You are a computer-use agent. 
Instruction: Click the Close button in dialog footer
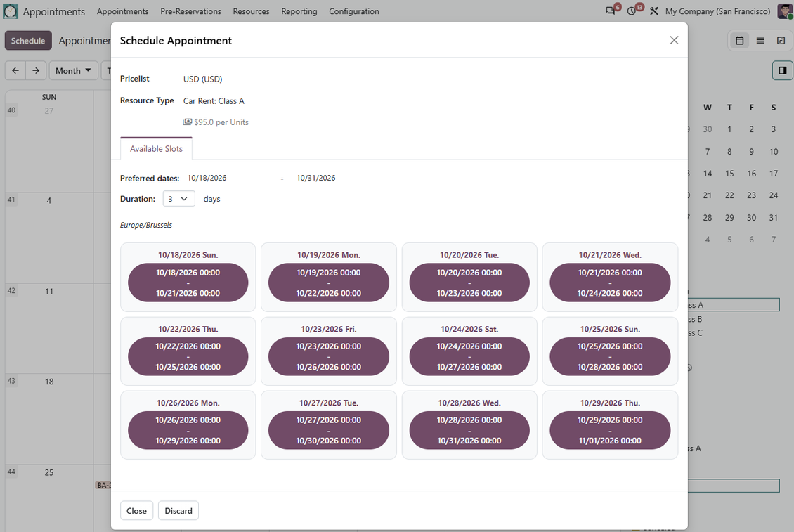[136, 511]
